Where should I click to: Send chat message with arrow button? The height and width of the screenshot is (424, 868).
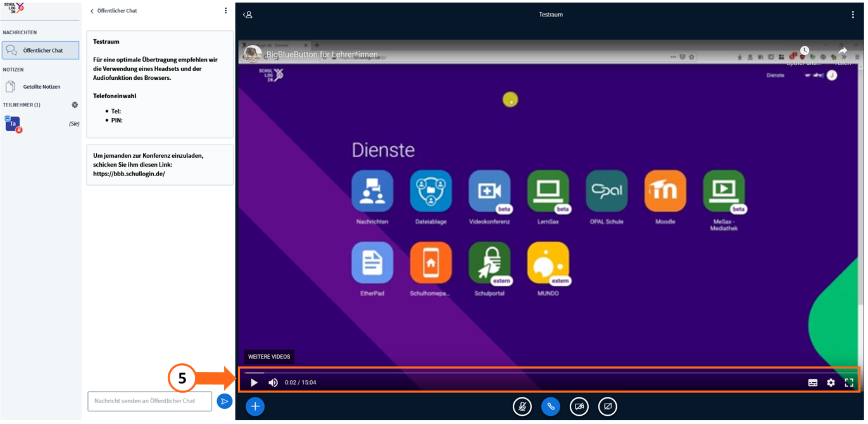pyautogui.click(x=224, y=401)
